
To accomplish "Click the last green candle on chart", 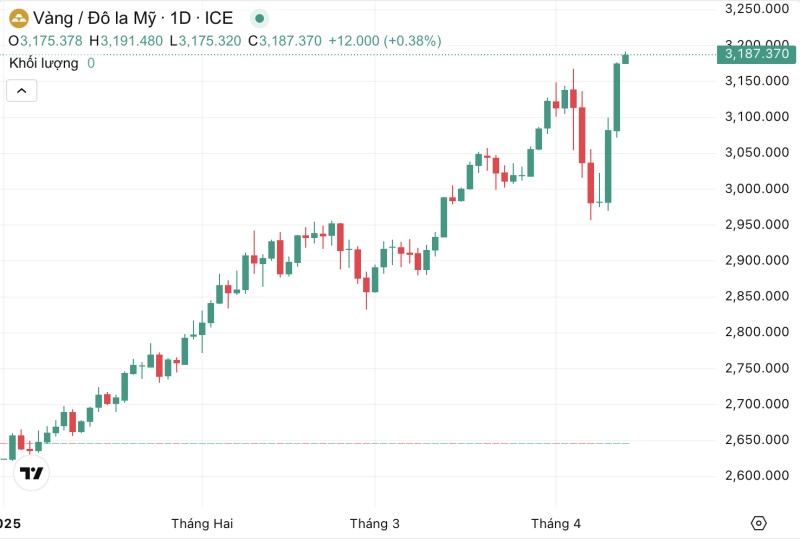I will (x=626, y=58).
